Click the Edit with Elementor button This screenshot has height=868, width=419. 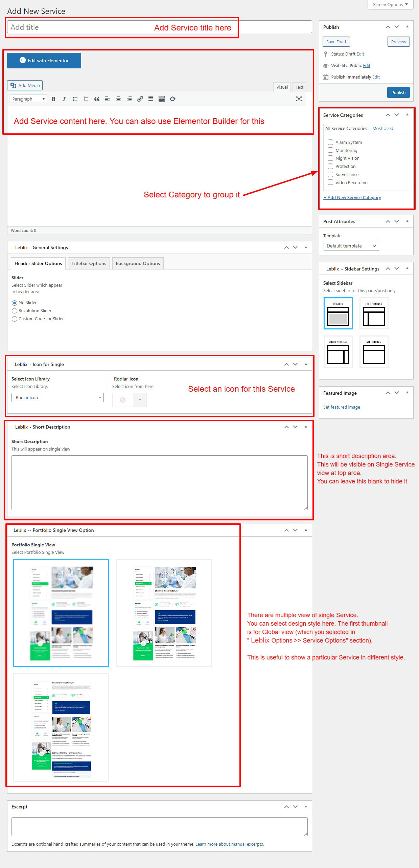44,61
